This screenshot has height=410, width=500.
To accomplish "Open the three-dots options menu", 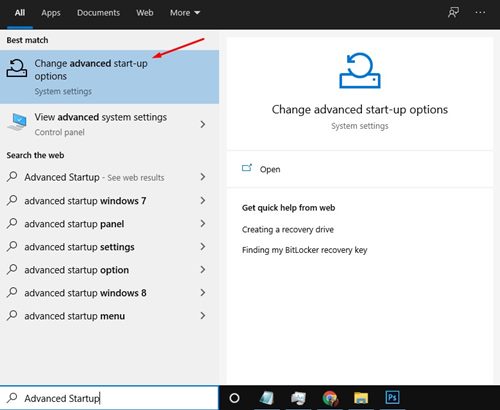I will coord(480,13).
